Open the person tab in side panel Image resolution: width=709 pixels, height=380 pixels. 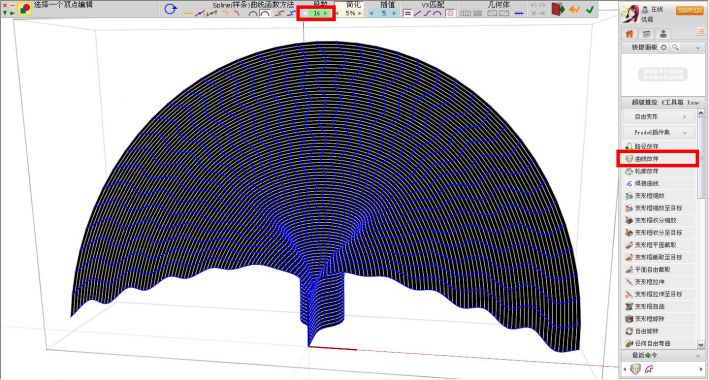click(663, 34)
